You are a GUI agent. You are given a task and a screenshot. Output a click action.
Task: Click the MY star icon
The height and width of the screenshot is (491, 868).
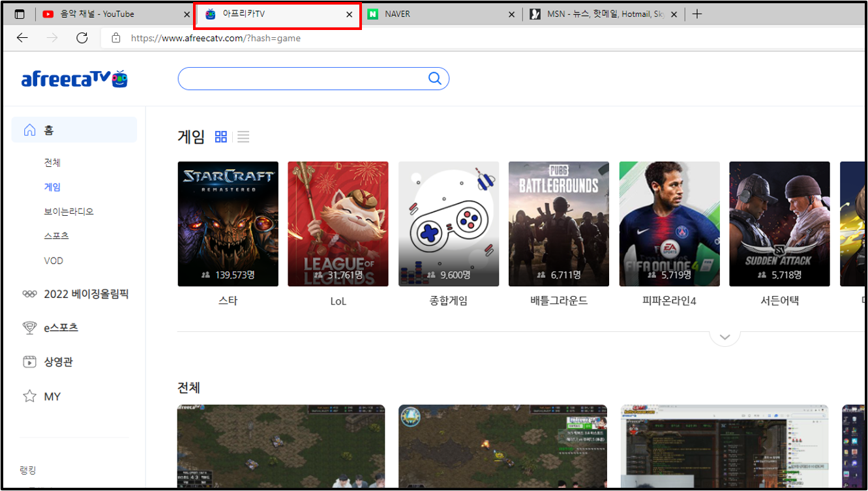tap(29, 396)
